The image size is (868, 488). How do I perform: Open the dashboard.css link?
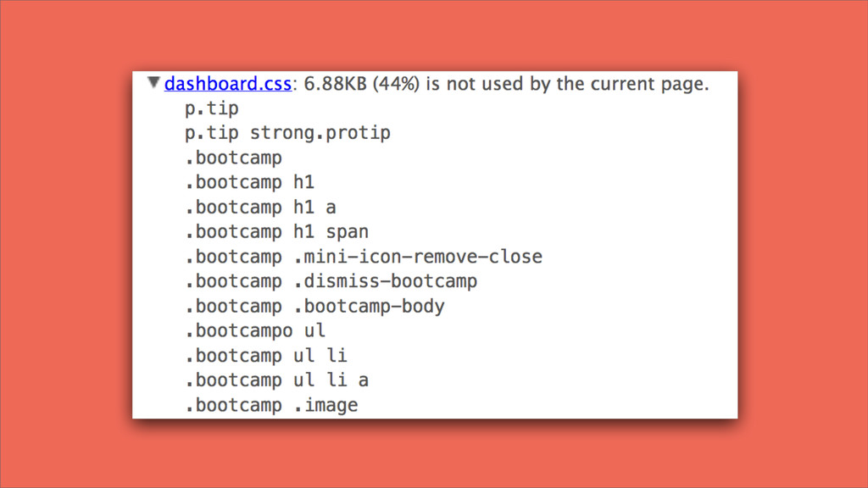(x=227, y=84)
